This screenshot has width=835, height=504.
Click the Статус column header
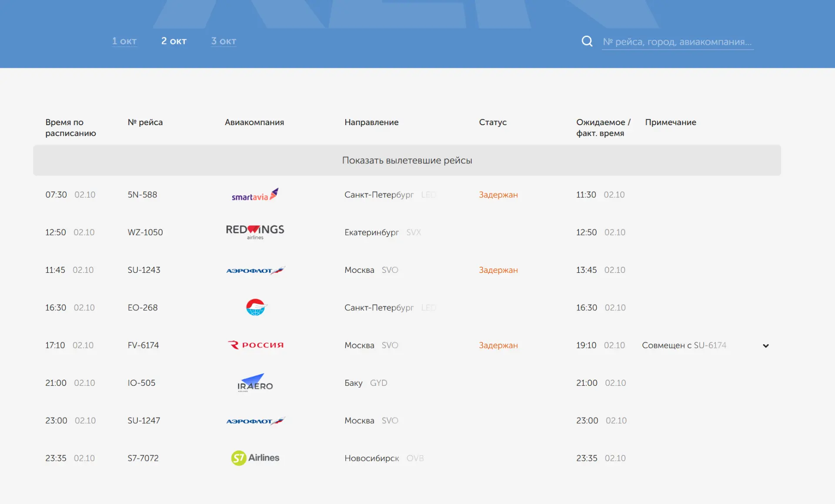[x=493, y=123]
